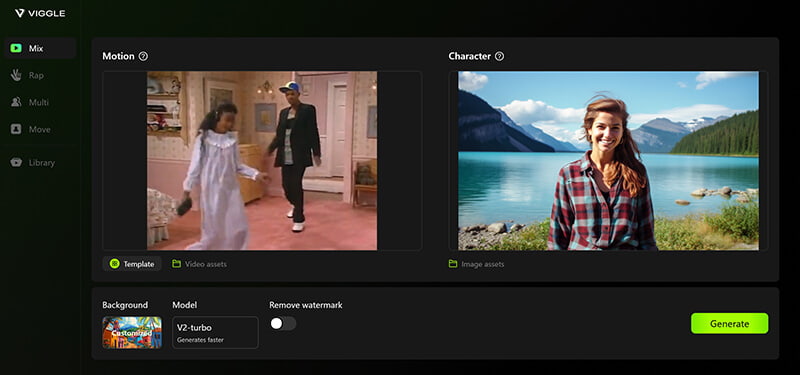
Task: Select the Template tab under Motion
Action: point(132,264)
